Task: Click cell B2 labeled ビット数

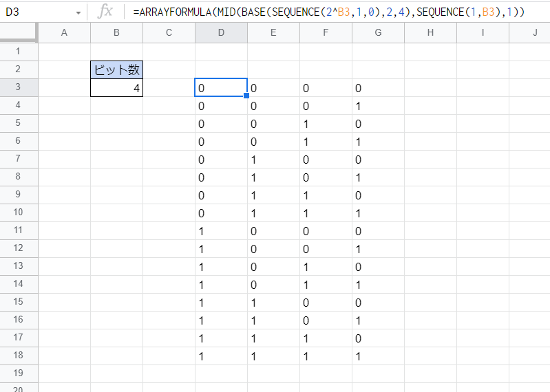Action: point(116,69)
